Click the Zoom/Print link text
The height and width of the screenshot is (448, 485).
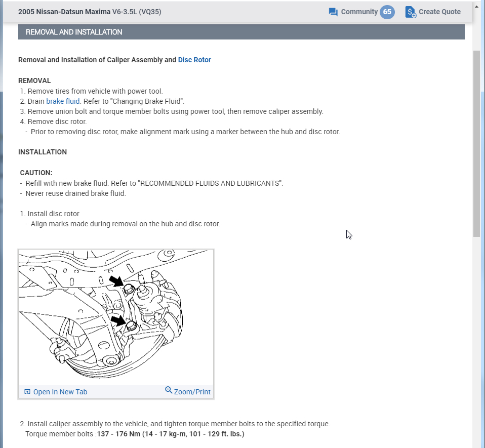click(x=192, y=392)
